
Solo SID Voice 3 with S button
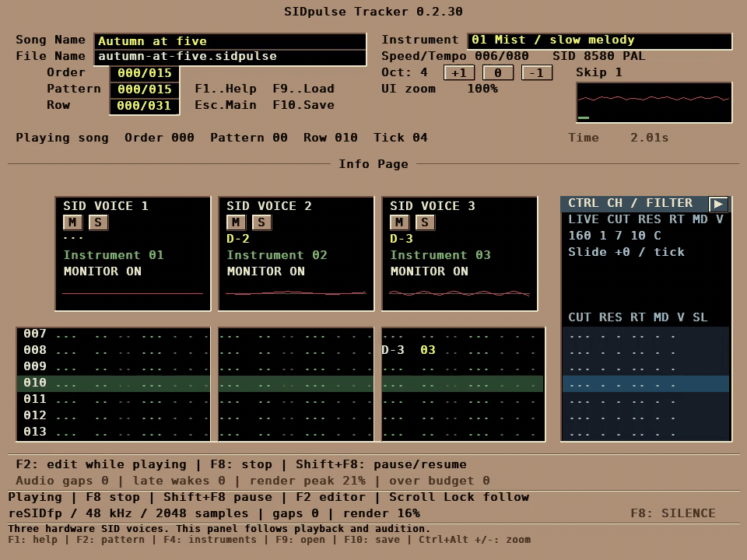click(x=425, y=222)
